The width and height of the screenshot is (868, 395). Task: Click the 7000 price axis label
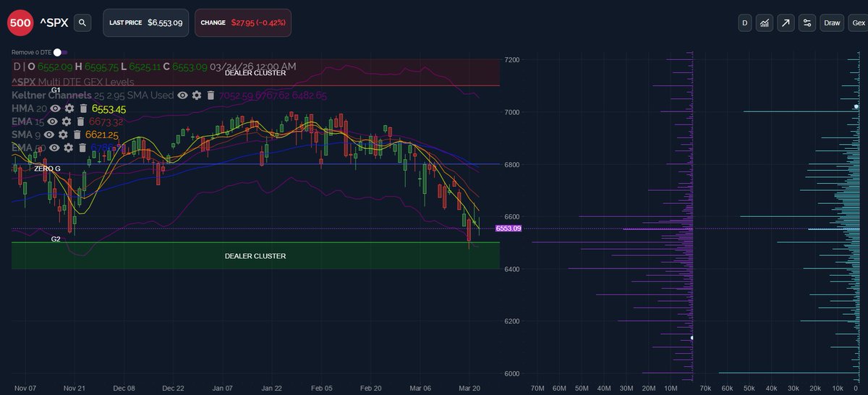[512, 112]
